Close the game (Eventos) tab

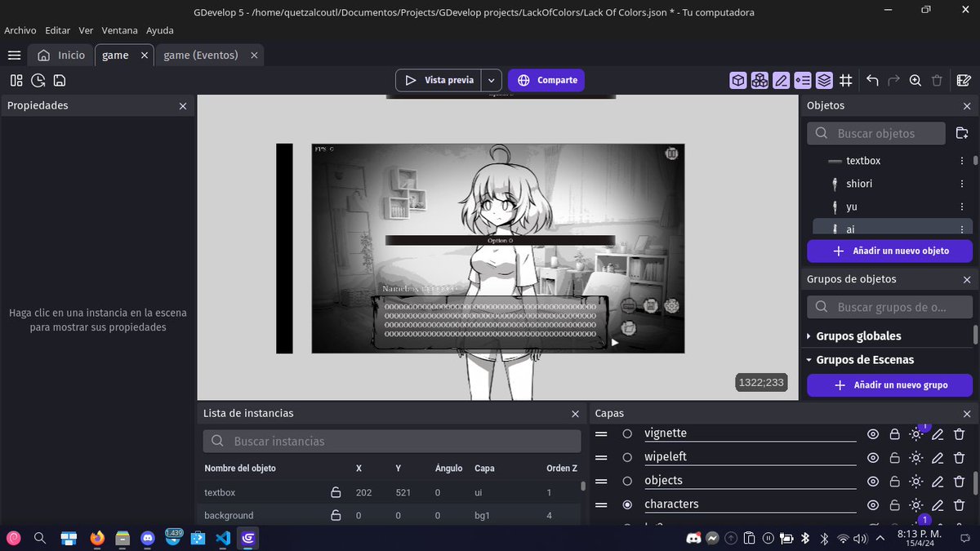(x=254, y=56)
